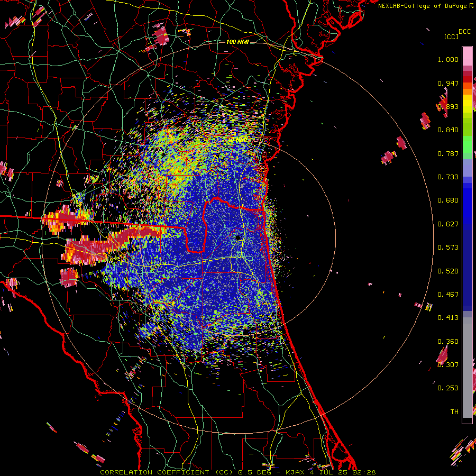This screenshot has height=476, width=476.
Task: Click the TH threshold label
Action: tap(454, 412)
